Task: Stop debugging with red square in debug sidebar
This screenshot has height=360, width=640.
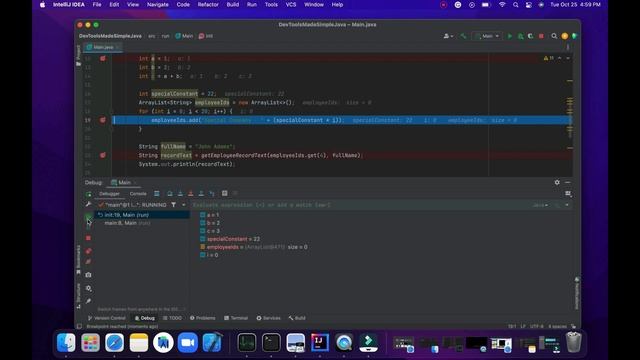Action: (x=89, y=238)
